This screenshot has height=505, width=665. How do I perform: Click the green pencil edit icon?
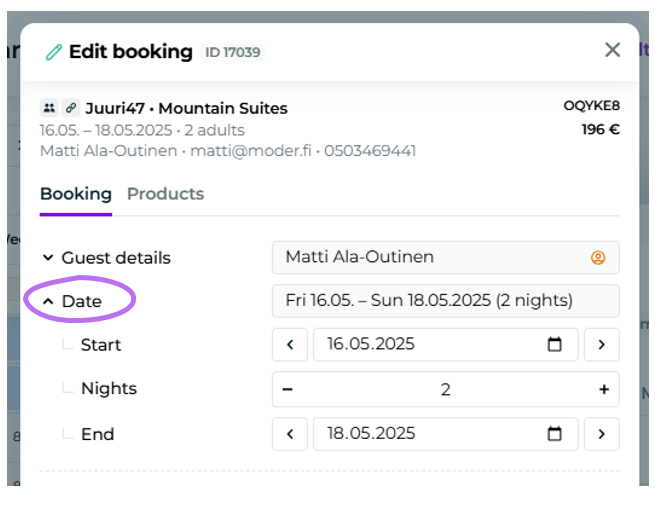(54, 52)
